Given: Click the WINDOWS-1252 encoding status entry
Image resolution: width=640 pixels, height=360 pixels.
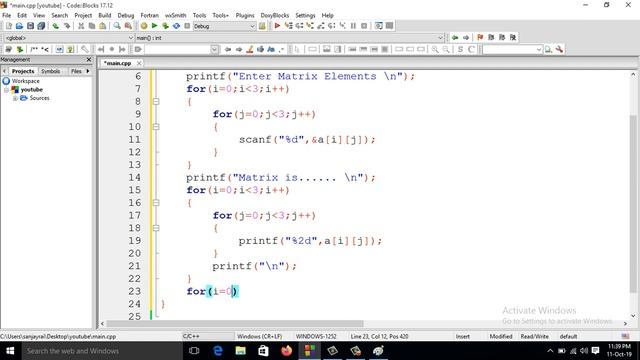Looking at the screenshot, I should pyautogui.click(x=316, y=336).
